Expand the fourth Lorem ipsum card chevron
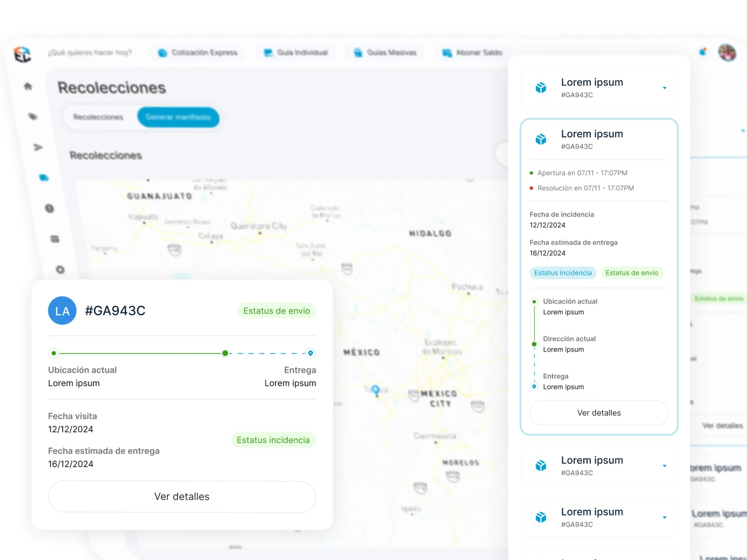 (x=664, y=517)
